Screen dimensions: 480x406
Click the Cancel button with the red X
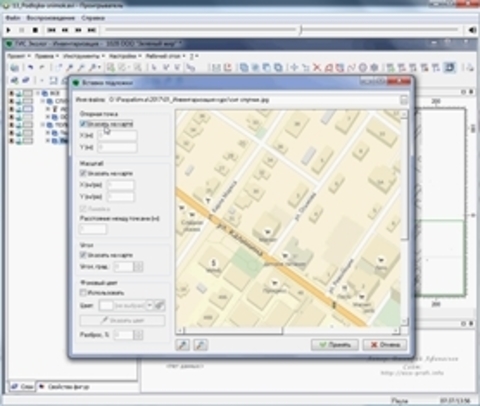pos(385,345)
